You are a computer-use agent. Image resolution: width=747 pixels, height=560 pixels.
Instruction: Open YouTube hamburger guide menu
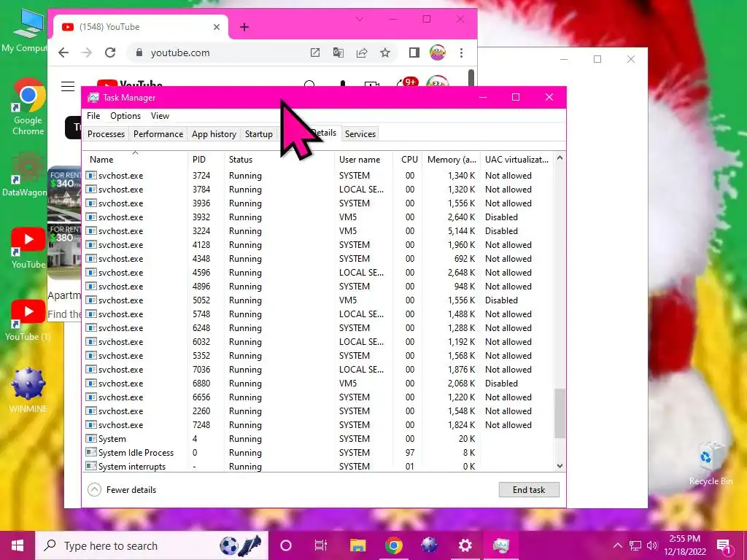pos(68,86)
